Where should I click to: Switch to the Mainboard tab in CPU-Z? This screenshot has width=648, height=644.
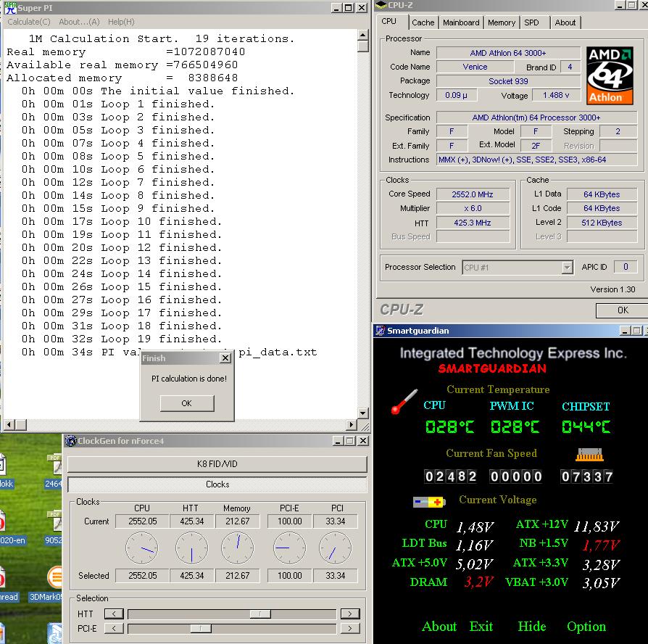(461, 22)
